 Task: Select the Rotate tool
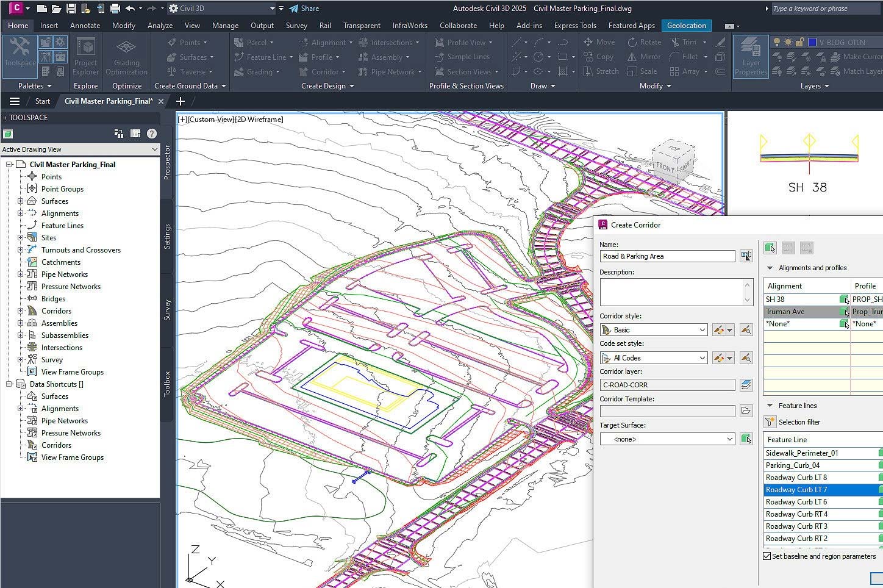[x=644, y=42]
